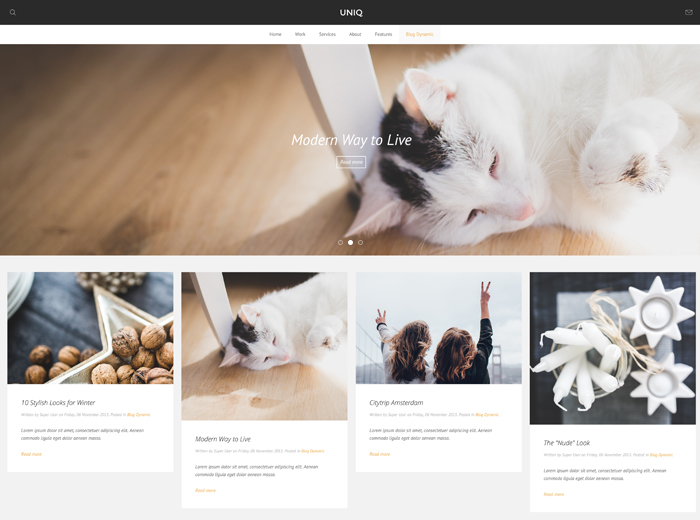Open the Home menu item

coord(275,34)
